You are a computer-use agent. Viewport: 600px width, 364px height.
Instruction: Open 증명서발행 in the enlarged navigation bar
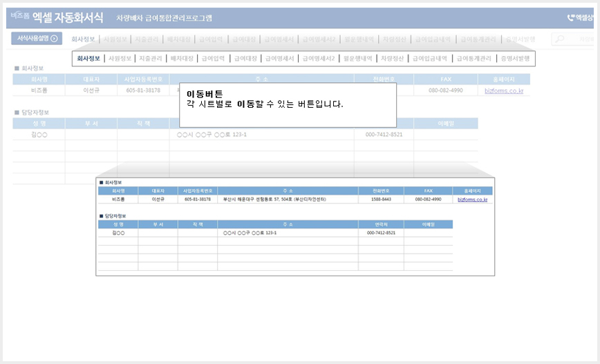pos(516,59)
